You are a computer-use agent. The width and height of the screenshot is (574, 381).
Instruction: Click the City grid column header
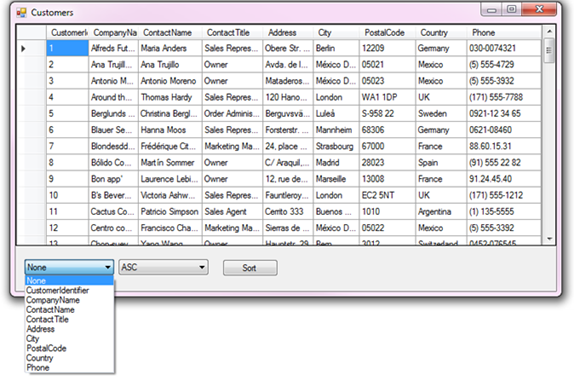coord(336,33)
